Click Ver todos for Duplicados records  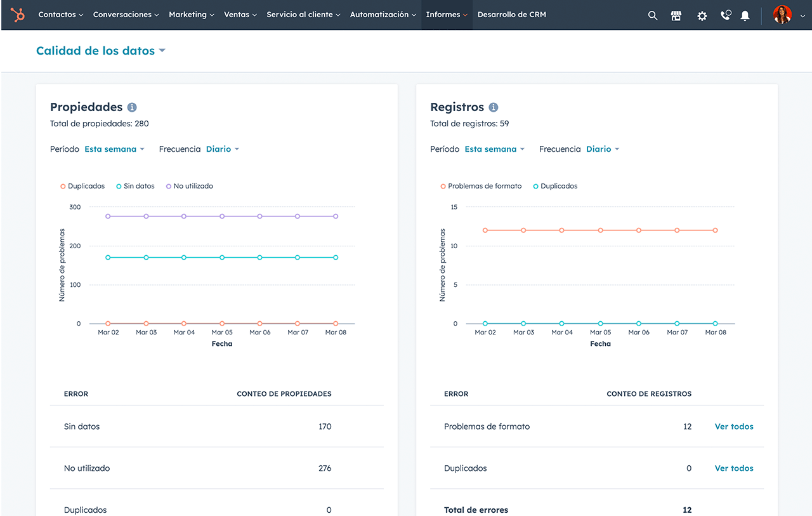tap(734, 468)
